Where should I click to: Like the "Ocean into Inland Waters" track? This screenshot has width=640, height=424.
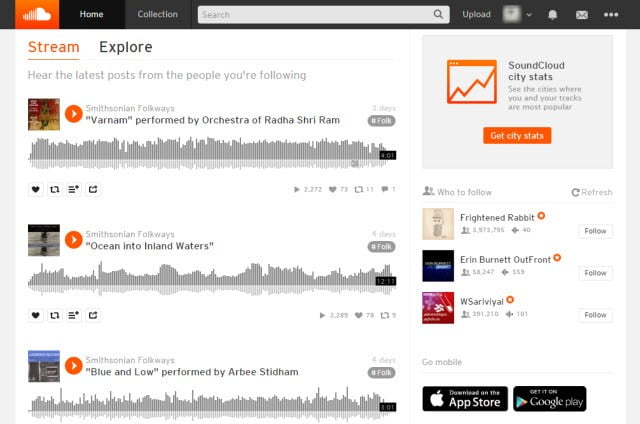pos(36,315)
